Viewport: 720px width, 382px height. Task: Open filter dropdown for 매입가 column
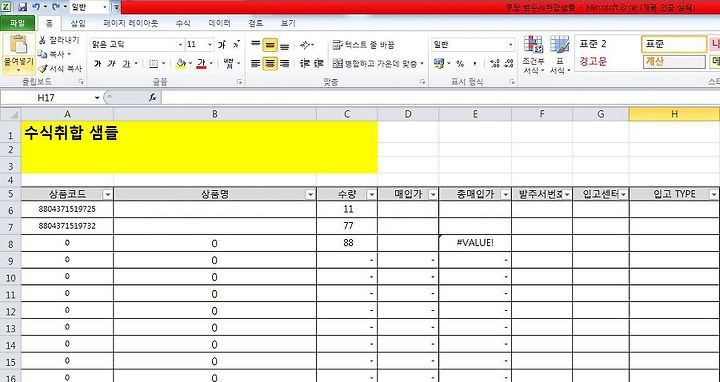[433, 195]
